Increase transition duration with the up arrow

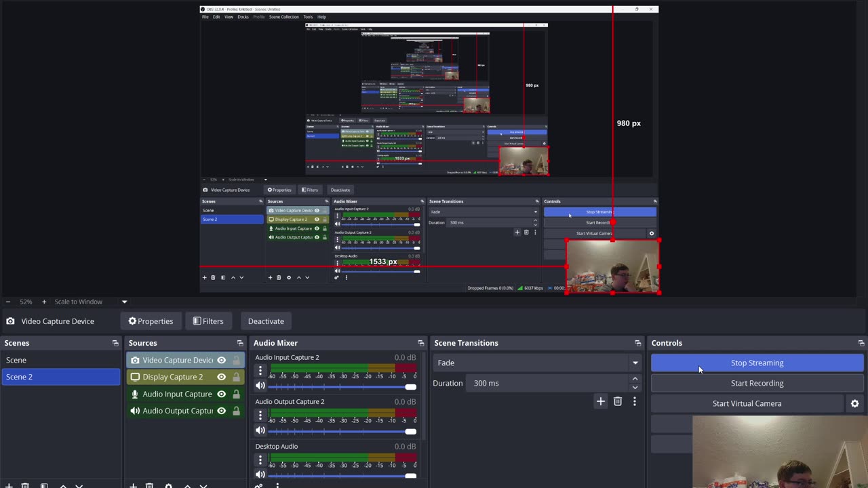635,379
